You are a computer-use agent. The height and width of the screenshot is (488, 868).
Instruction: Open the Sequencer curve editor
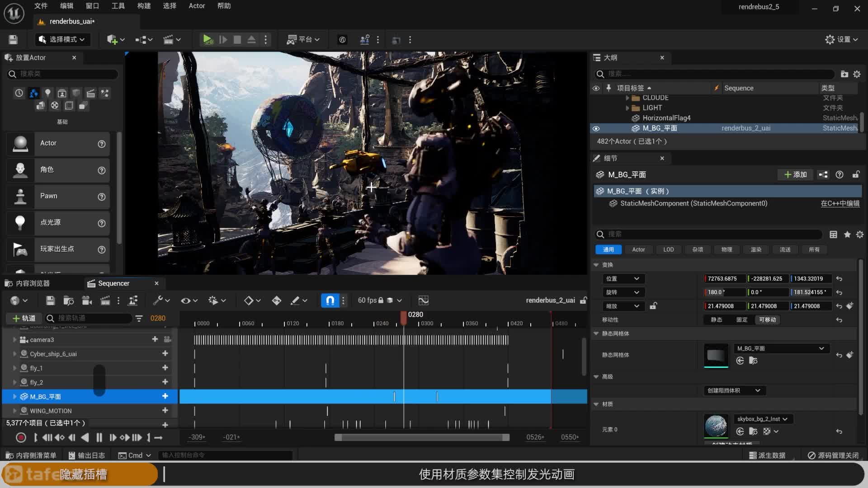(x=424, y=300)
